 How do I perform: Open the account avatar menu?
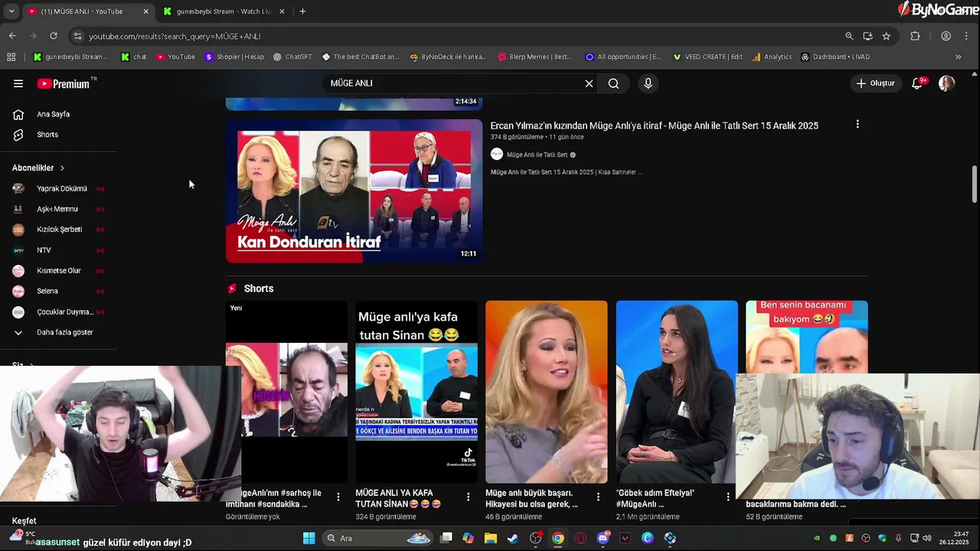pos(946,83)
